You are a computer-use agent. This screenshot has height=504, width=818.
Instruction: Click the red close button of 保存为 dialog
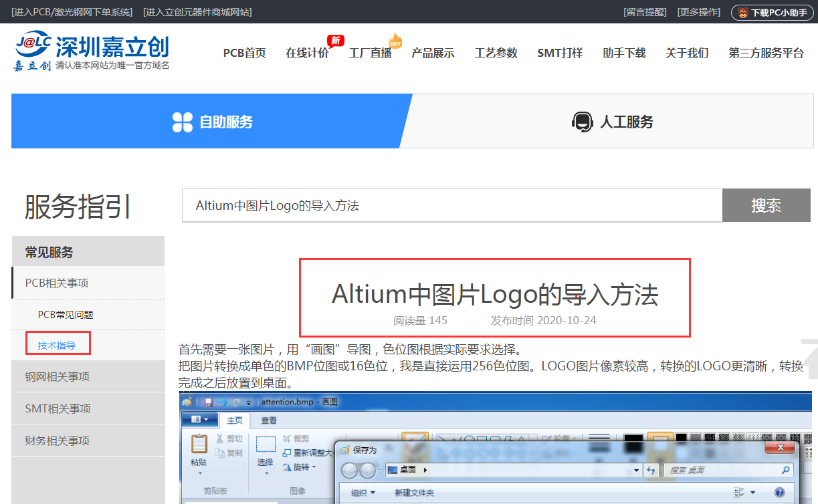tap(779, 447)
